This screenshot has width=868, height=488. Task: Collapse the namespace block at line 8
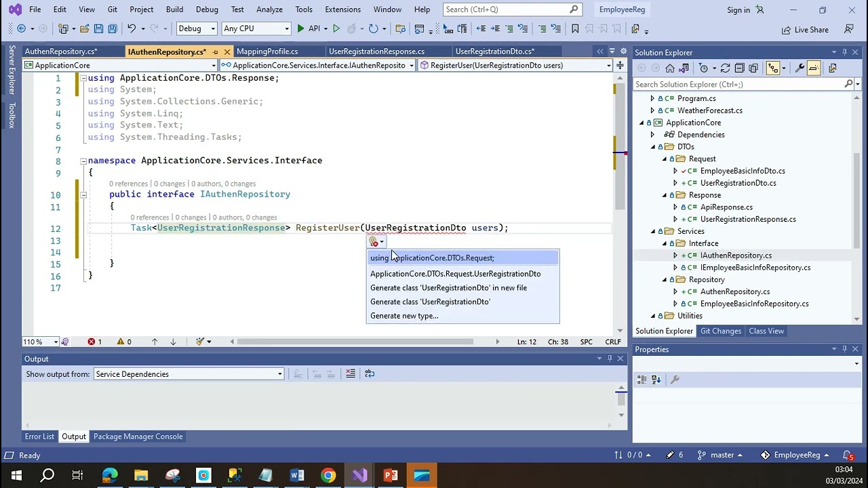click(83, 161)
